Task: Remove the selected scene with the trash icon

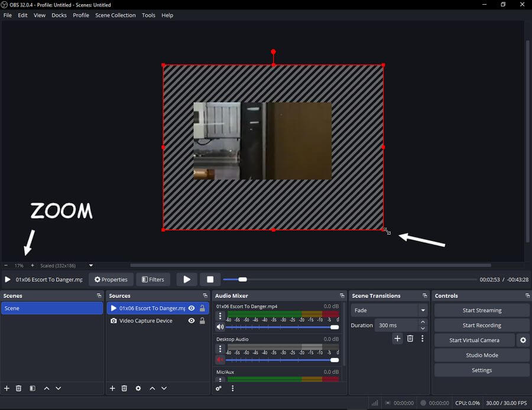Action: [x=19, y=388]
